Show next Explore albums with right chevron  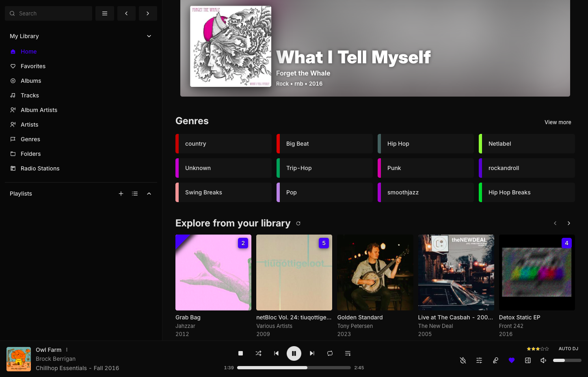[569, 223]
